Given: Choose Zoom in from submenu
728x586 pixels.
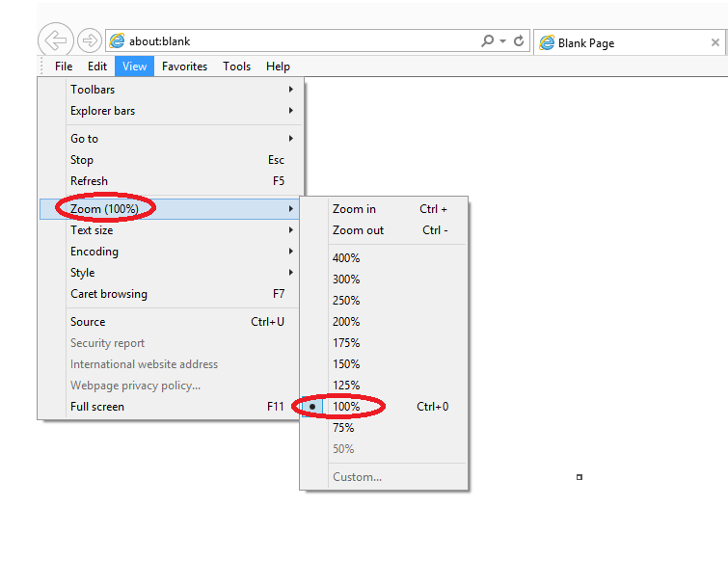Looking at the screenshot, I should click(x=384, y=209).
